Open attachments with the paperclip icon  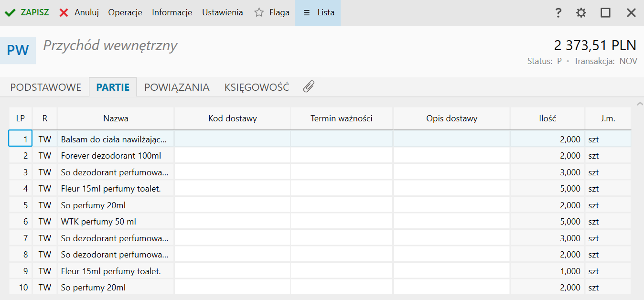[x=309, y=87]
